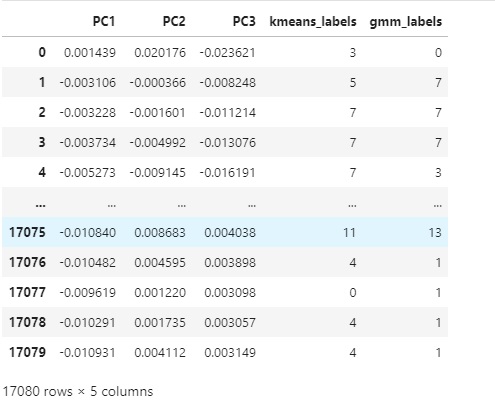Click kmeans label 11 in row 17075
The height and width of the screenshot is (405, 495).
[x=349, y=232]
